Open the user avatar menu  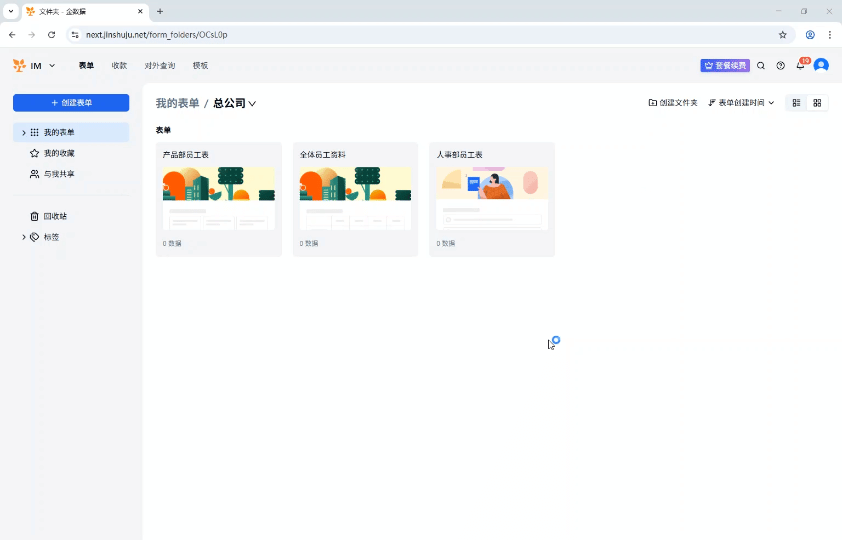point(821,66)
